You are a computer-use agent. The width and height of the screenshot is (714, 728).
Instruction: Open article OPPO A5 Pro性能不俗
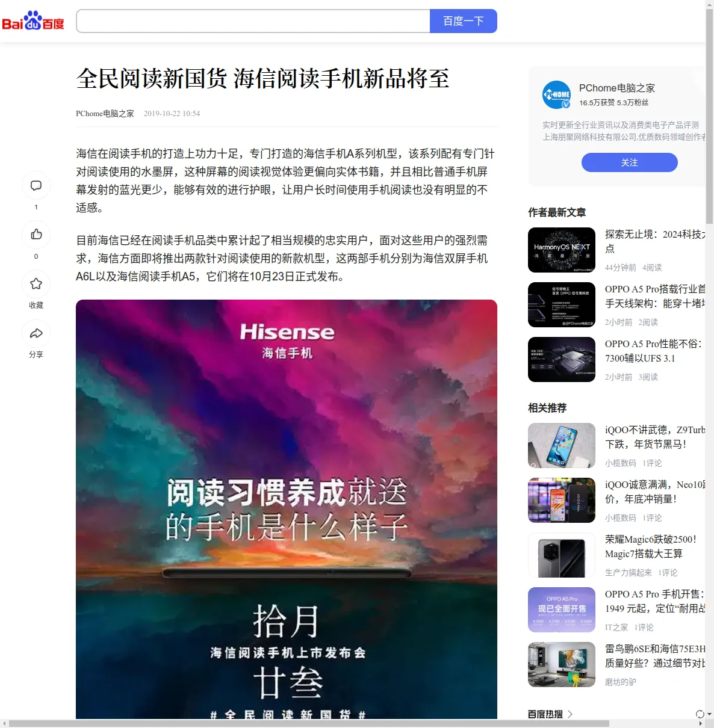click(x=654, y=351)
